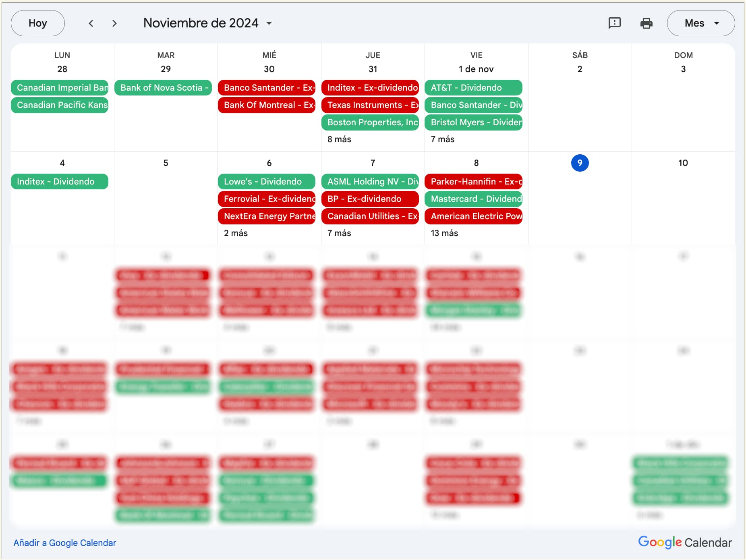The height and width of the screenshot is (560, 746).
Task: Open the AT&T Dividendo event
Action: pyautogui.click(x=474, y=87)
